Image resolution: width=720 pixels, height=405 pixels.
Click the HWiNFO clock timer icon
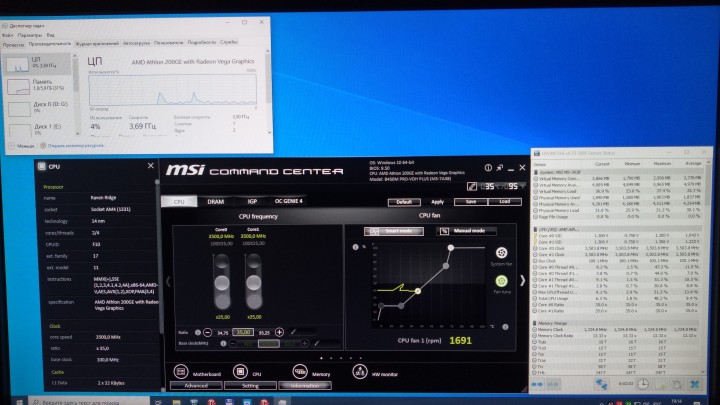(x=643, y=384)
